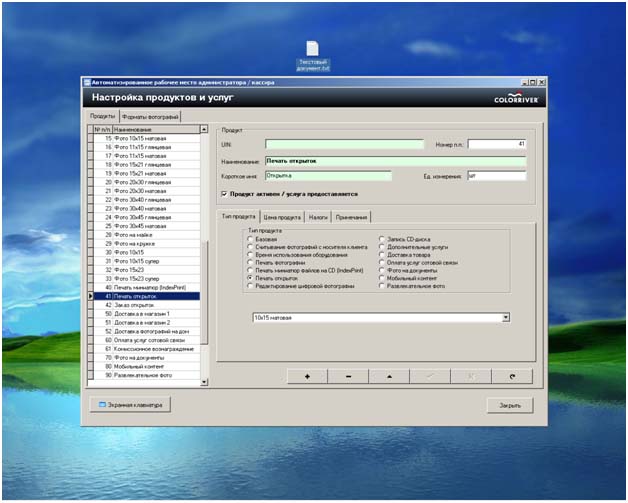Click the refresh arrow button

pos(511,376)
